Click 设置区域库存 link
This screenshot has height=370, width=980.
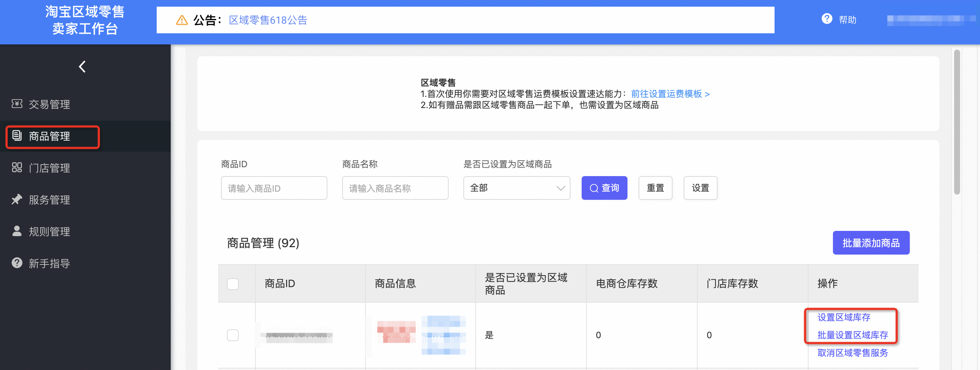click(x=844, y=317)
